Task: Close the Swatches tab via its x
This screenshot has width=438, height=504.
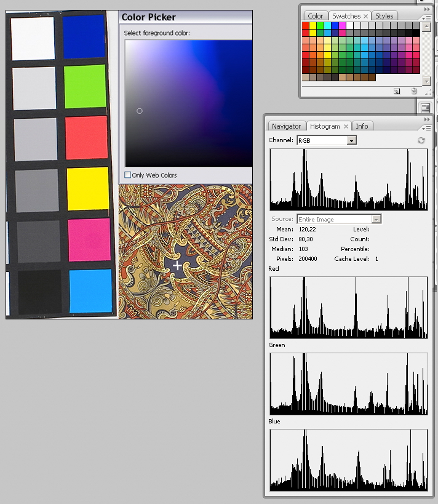Action: 365,16
